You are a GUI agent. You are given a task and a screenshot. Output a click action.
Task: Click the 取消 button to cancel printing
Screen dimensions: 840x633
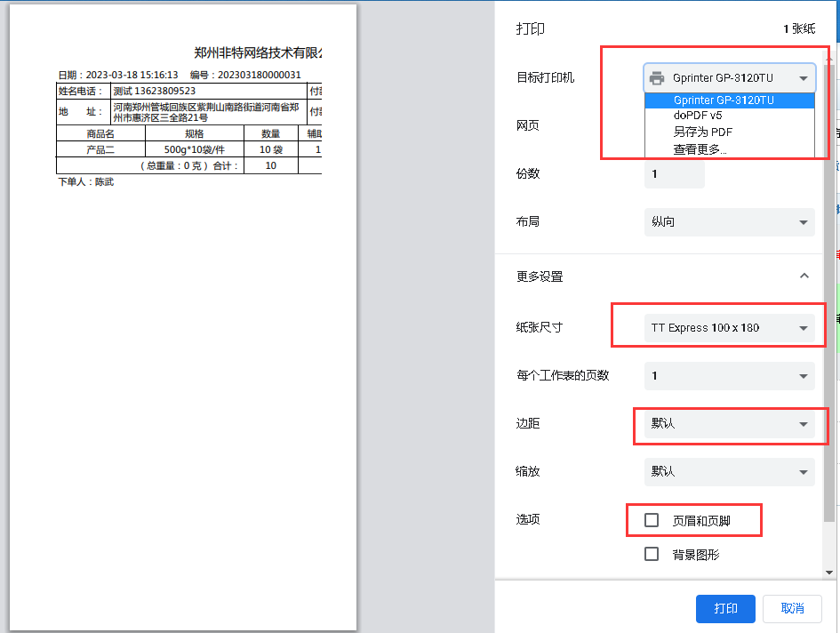[792, 608]
